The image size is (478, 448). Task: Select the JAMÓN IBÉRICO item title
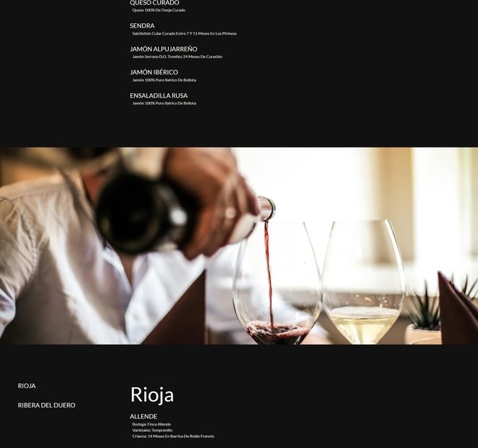pyautogui.click(x=154, y=72)
